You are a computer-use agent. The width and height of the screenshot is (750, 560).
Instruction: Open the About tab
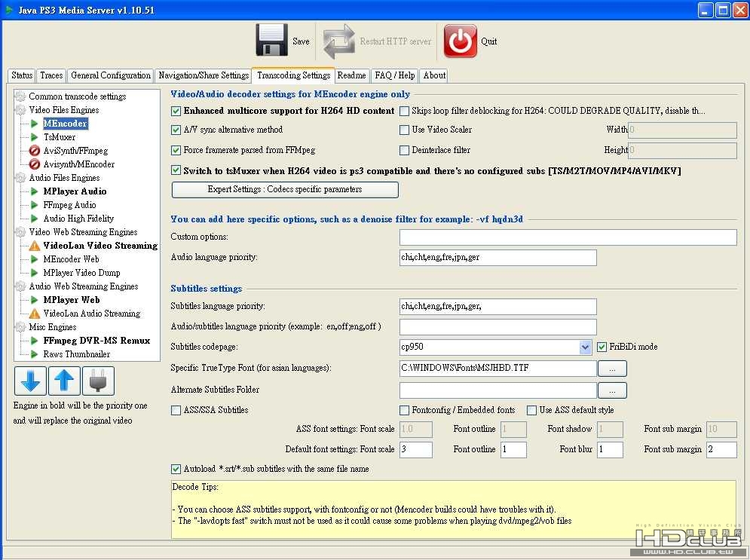(434, 75)
